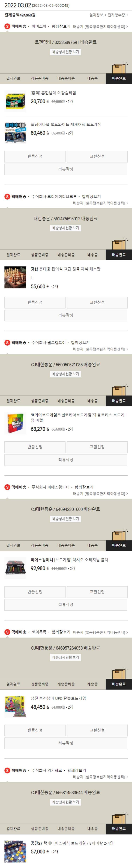Select 배송완료 status tab in 로젠택배 section

pos(119,78)
